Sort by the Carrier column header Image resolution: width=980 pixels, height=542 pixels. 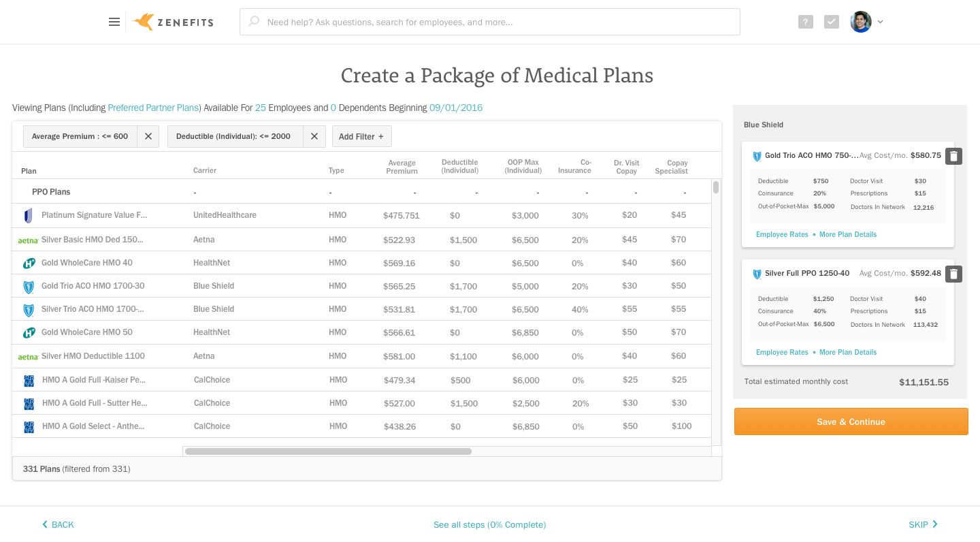[205, 170]
